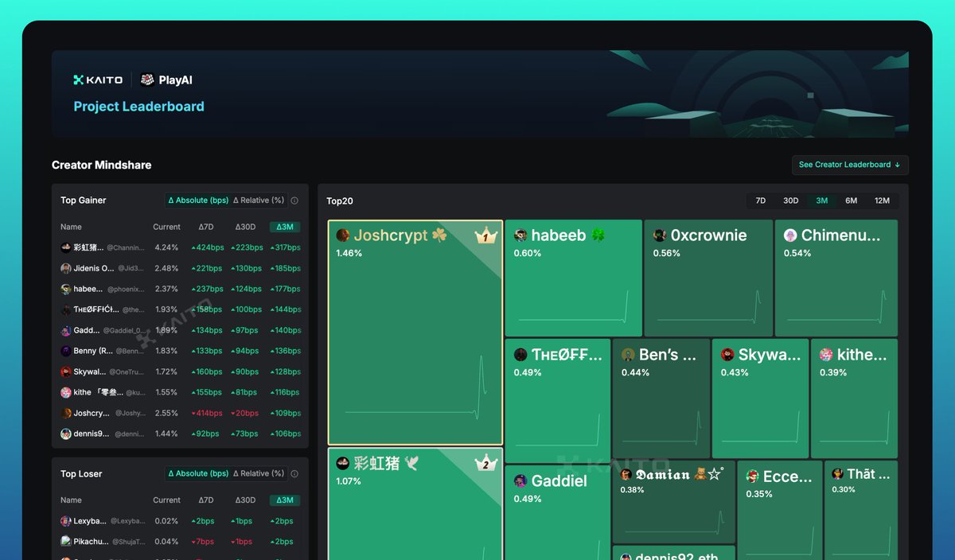
Task: Switch Top Gainer to Absolute (bps)
Action: [x=197, y=200]
